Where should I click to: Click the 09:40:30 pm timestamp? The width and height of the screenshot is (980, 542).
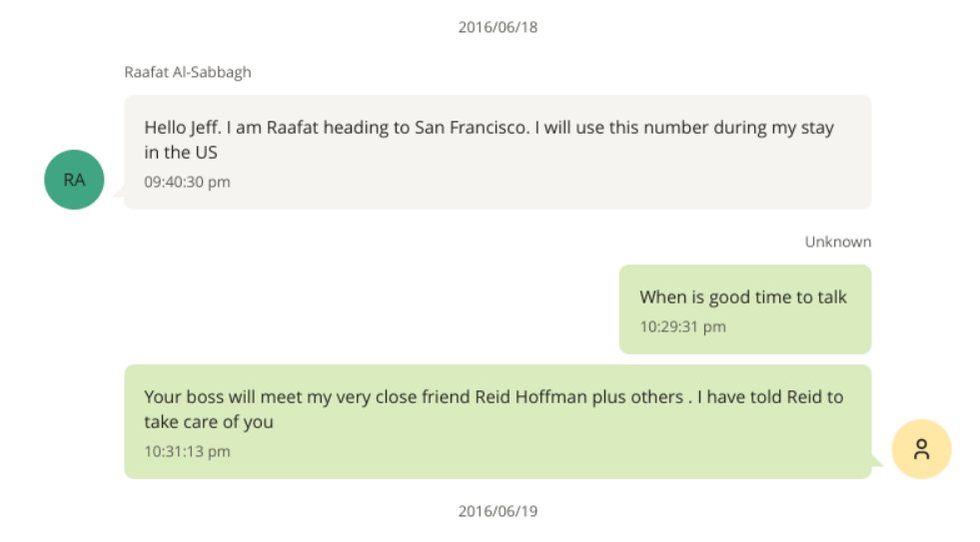(187, 182)
